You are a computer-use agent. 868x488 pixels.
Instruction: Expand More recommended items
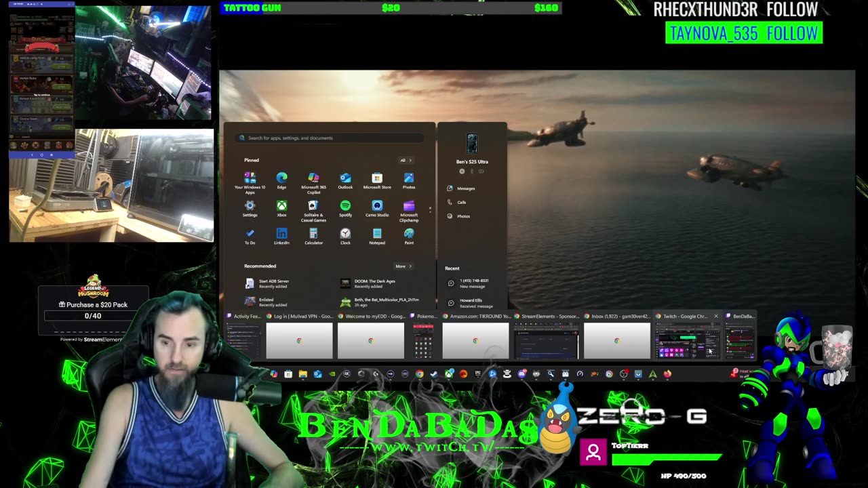403,266
